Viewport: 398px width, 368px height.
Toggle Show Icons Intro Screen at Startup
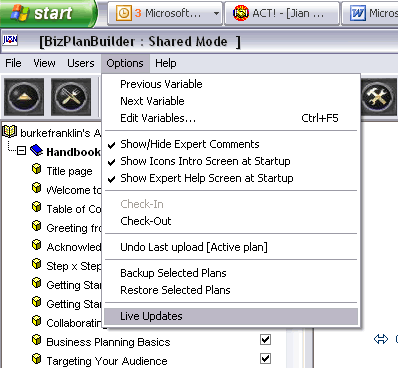231,161
